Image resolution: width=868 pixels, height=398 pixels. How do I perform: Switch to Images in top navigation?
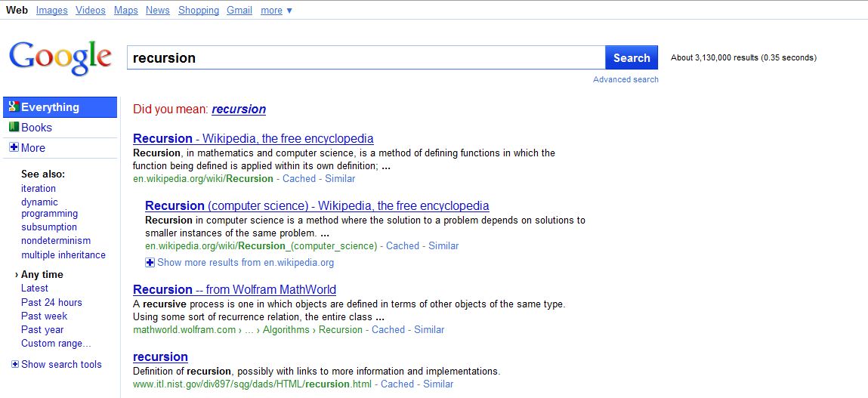tap(51, 10)
